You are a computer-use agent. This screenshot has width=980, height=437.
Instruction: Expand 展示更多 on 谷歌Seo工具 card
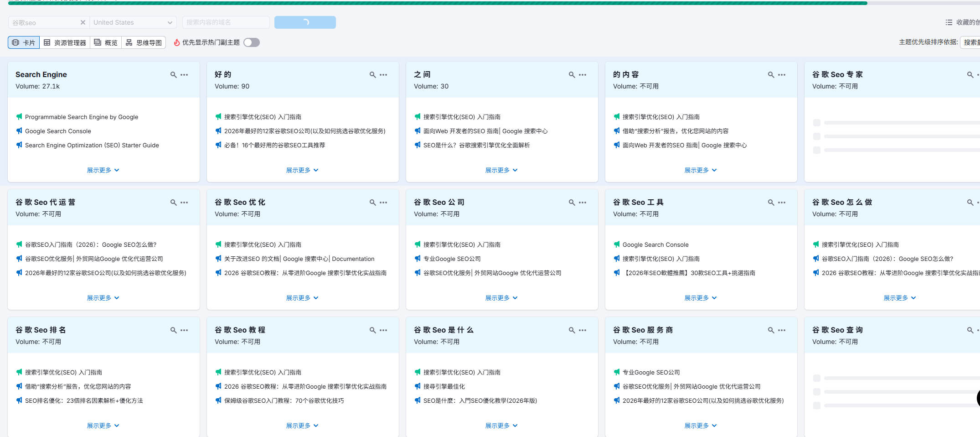(701, 298)
